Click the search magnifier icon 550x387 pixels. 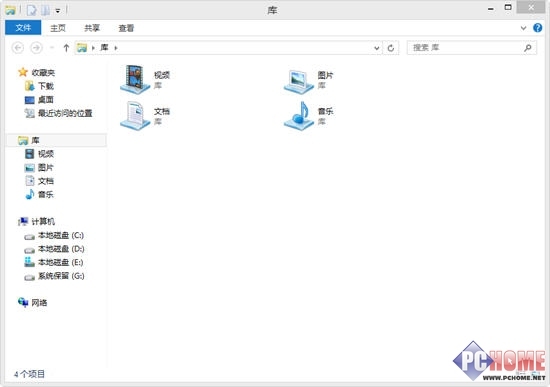pos(528,48)
